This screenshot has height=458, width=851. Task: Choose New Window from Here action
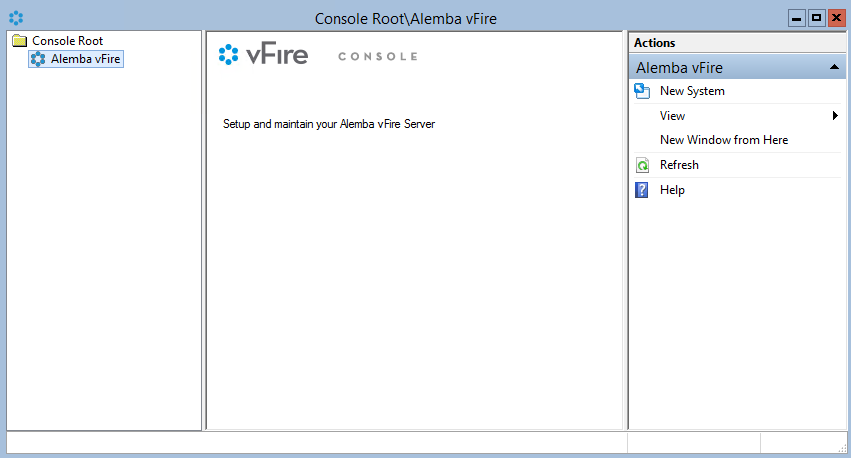724,140
